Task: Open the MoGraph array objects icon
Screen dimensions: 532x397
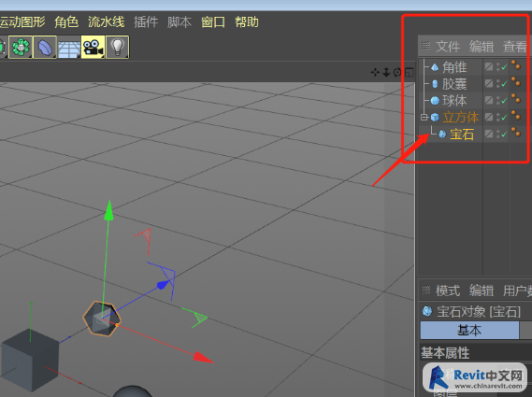Action: tap(21, 47)
